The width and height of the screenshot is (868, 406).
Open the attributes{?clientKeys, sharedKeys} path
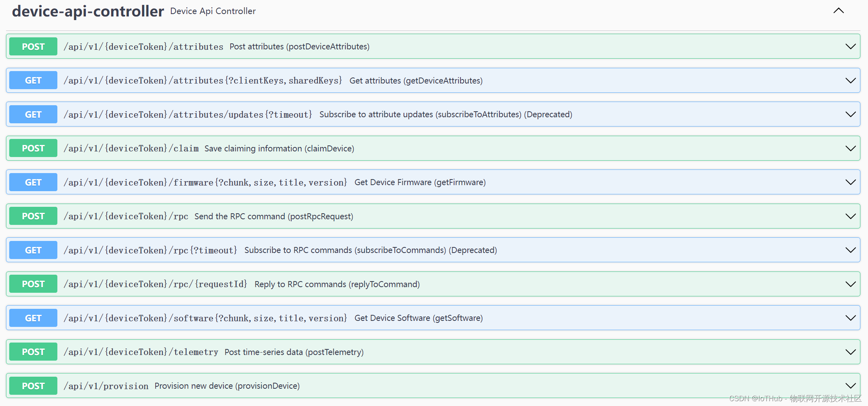pyautogui.click(x=203, y=80)
